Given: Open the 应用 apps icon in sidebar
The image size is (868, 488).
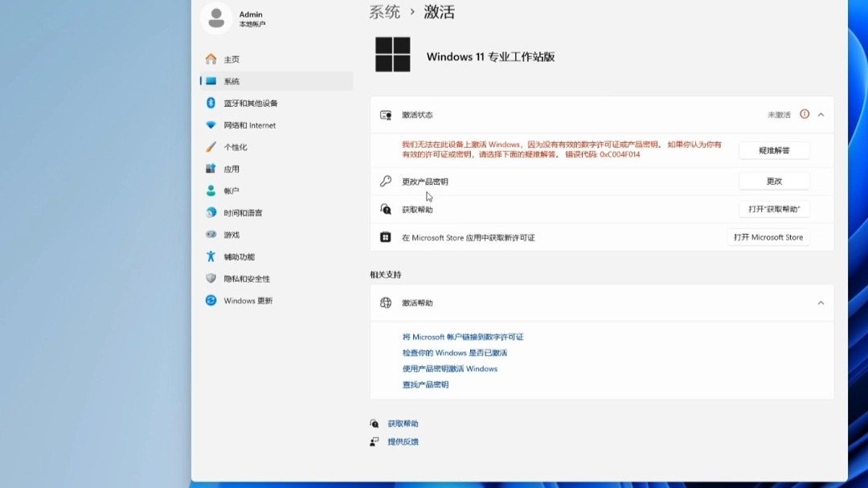Looking at the screenshot, I should coord(211,168).
